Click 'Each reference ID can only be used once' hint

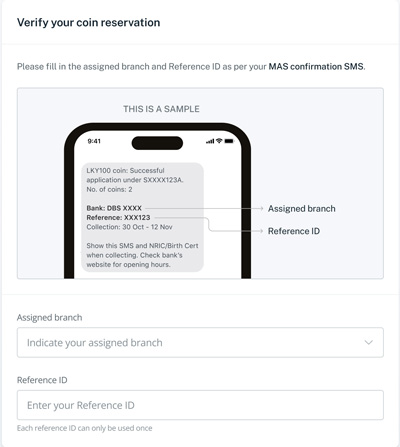click(x=85, y=428)
